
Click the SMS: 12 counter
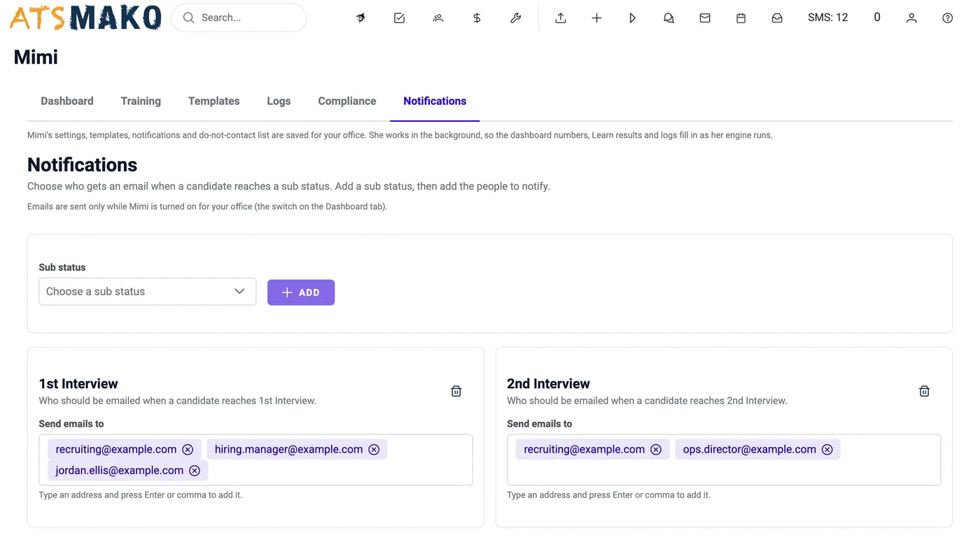(828, 17)
